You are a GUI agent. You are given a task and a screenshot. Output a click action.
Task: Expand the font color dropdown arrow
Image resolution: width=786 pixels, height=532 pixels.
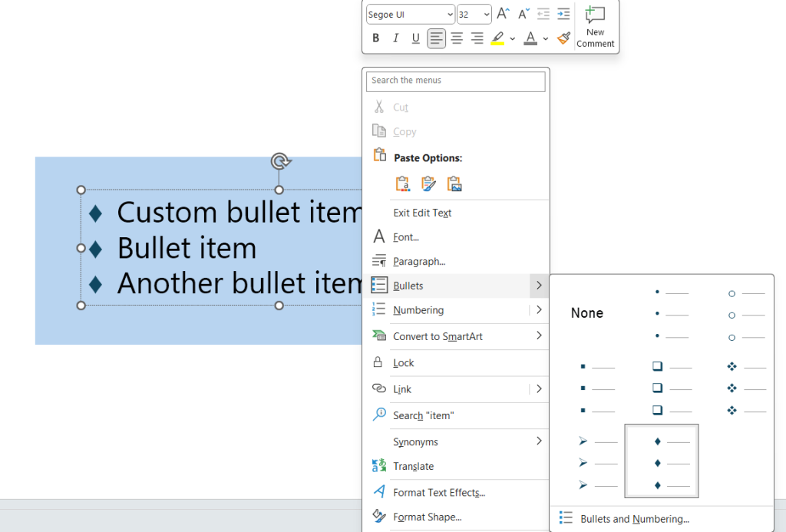click(x=546, y=38)
